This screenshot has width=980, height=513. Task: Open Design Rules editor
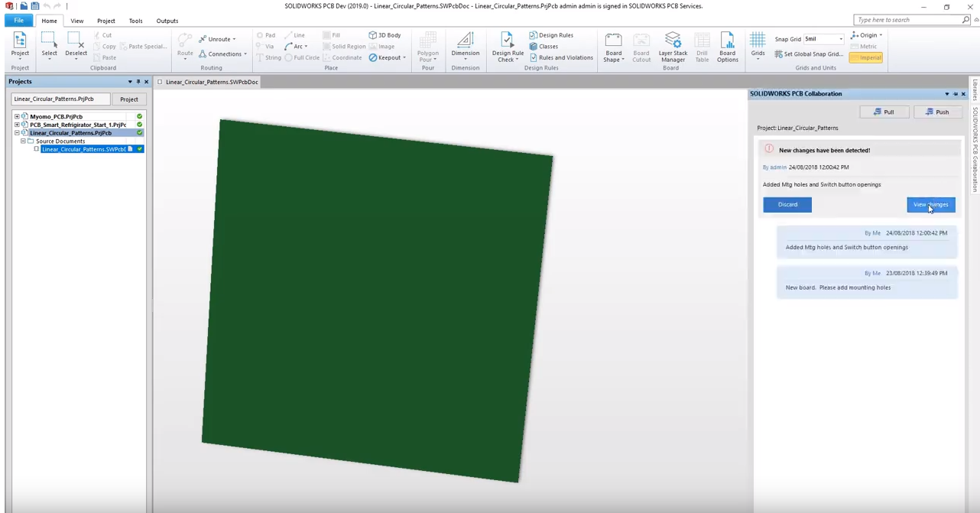[x=551, y=35]
